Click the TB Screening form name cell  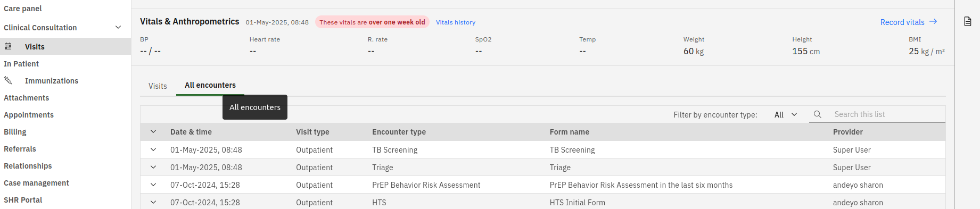[572, 150]
